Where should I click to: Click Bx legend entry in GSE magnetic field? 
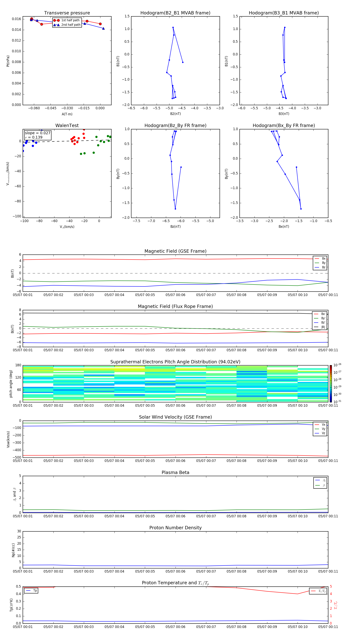point(320,259)
